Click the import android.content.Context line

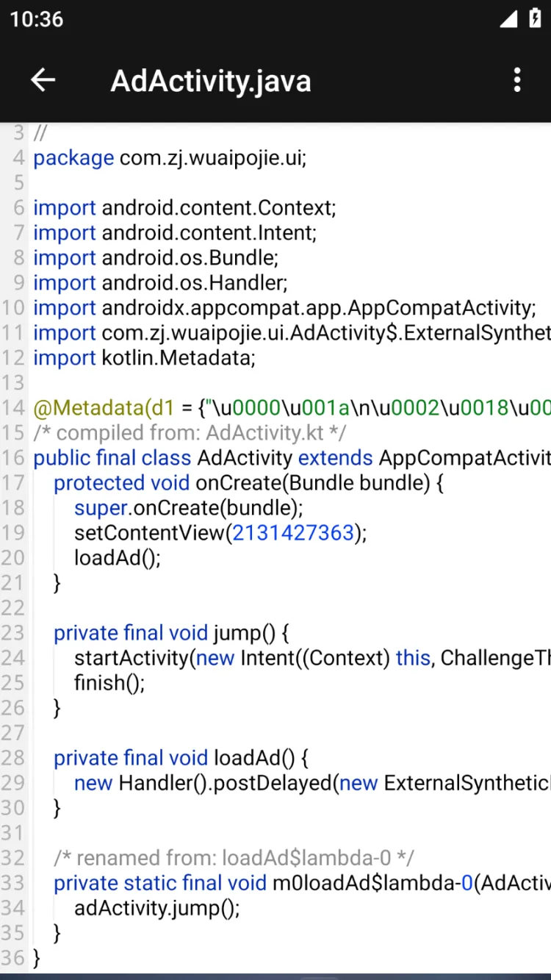pos(184,208)
